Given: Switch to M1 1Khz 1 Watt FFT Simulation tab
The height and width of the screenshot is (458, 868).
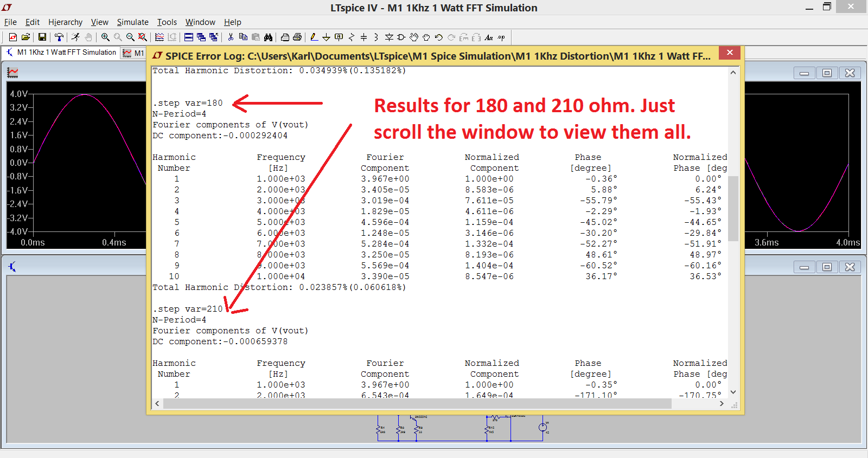Looking at the screenshot, I should click(x=61, y=53).
